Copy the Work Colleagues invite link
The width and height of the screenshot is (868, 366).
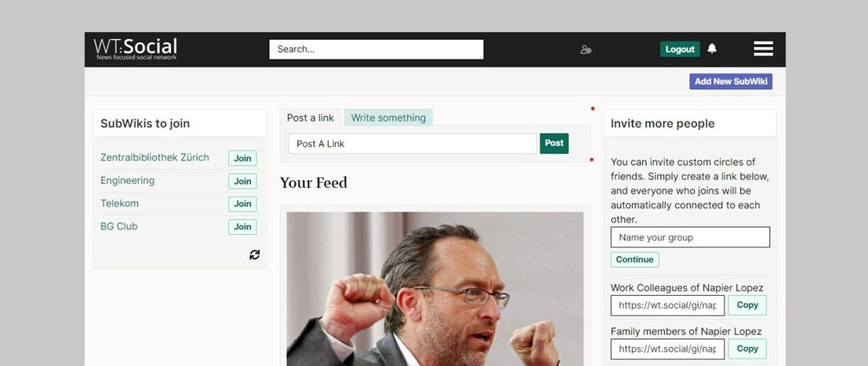click(x=747, y=305)
